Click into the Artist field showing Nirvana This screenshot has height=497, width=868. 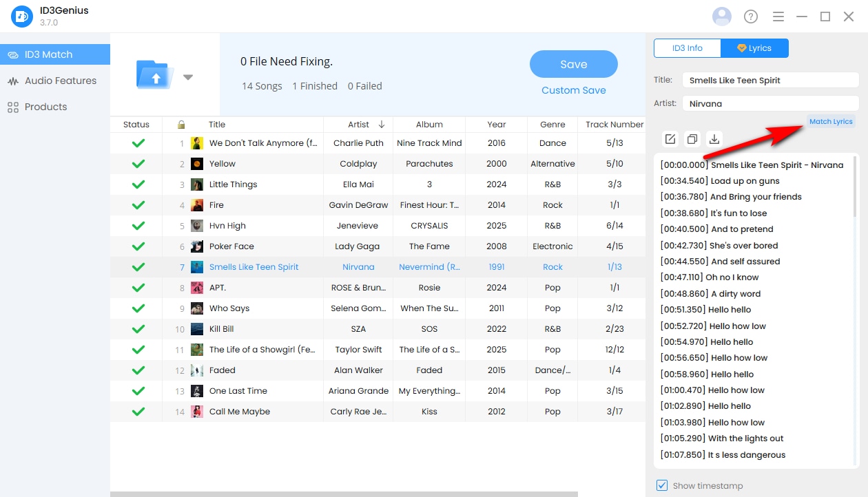click(769, 104)
